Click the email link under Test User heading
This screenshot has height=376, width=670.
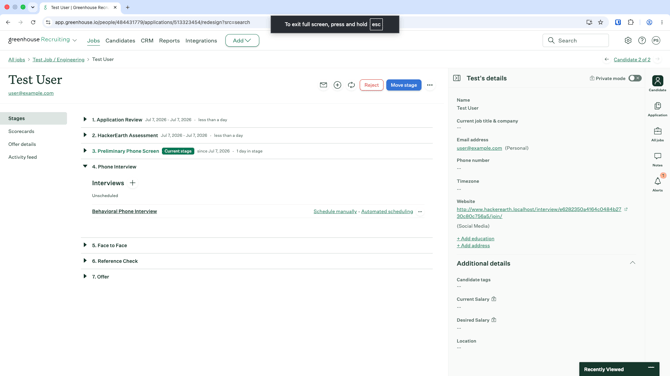pos(31,93)
